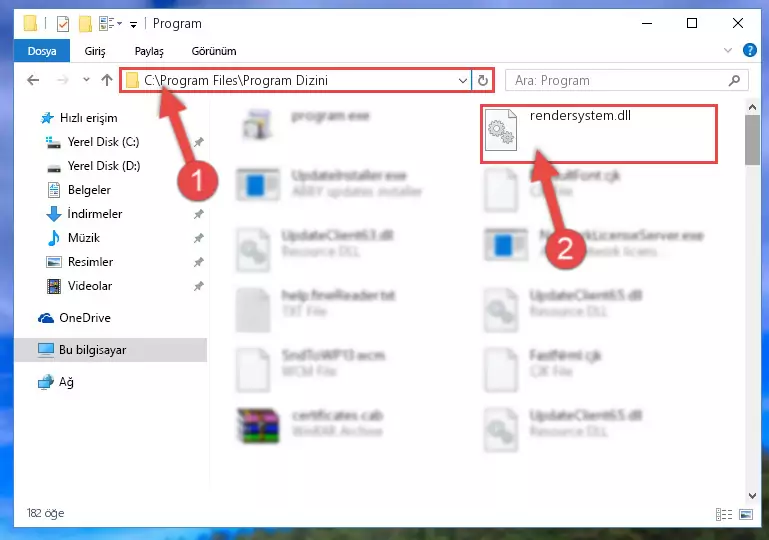The height and width of the screenshot is (540, 769).
Task: Click the rendersystem.dll gear file icon
Action: (x=501, y=130)
